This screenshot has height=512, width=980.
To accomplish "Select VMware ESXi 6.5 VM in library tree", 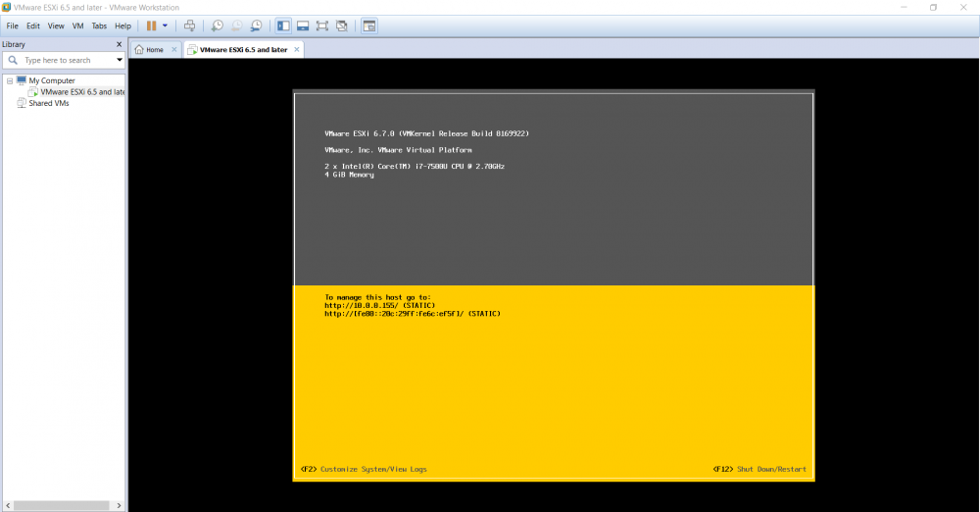I will pyautogui.click(x=82, y=92).
